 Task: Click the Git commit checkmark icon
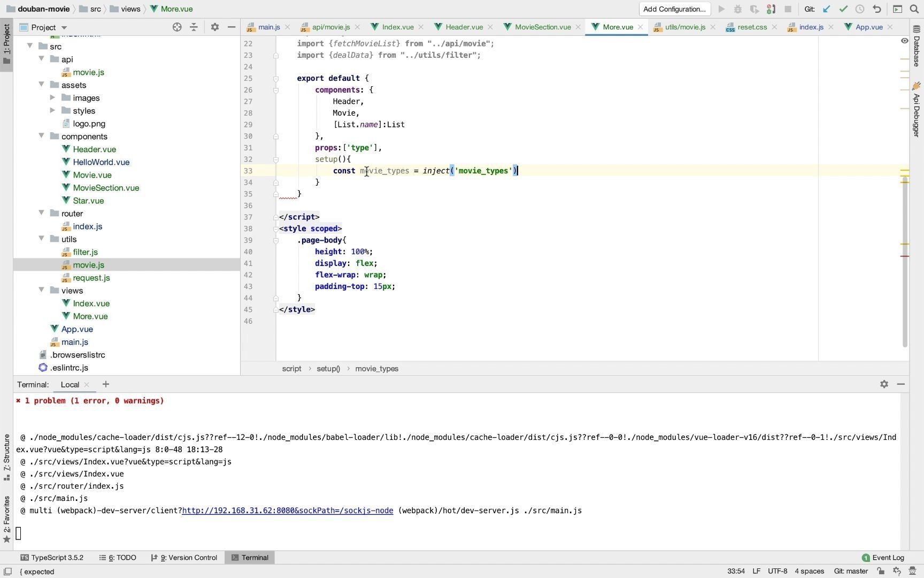[843, 9]
